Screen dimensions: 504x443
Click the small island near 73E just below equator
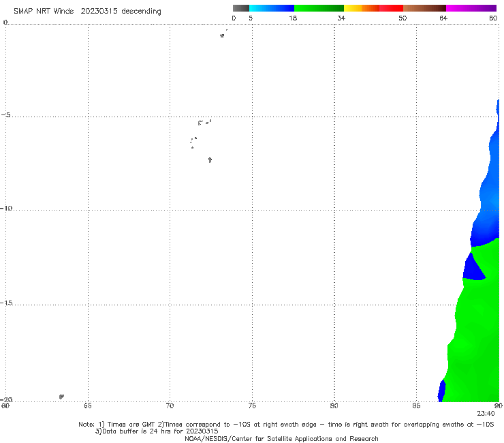pyautogui.click(x=222, y=35)
